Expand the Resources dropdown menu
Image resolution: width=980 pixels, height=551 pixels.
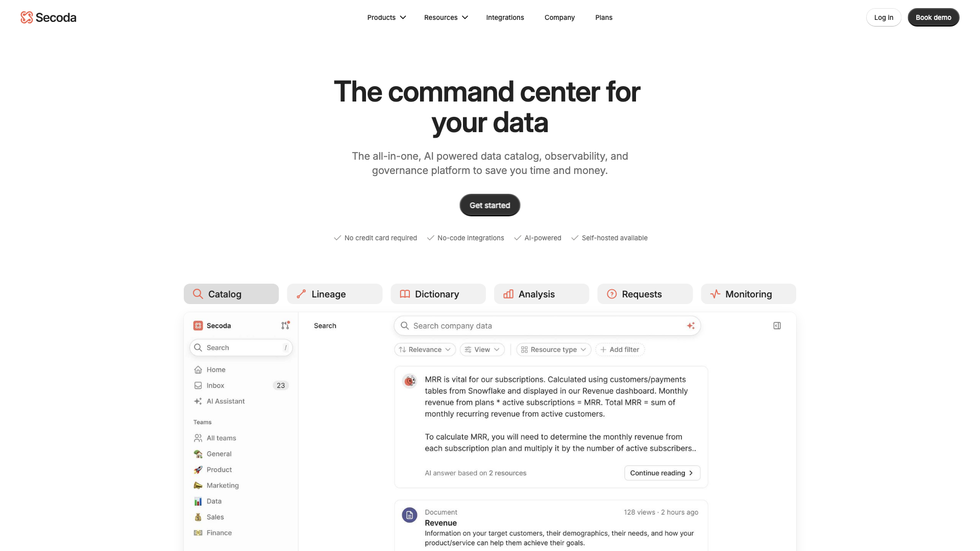tap(446, 17)
